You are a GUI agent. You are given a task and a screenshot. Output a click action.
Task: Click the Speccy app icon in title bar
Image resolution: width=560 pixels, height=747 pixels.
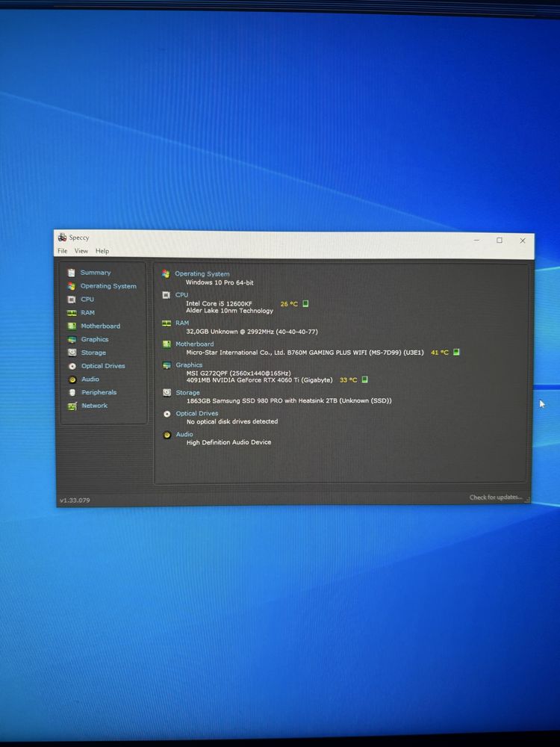click(62, 238)
